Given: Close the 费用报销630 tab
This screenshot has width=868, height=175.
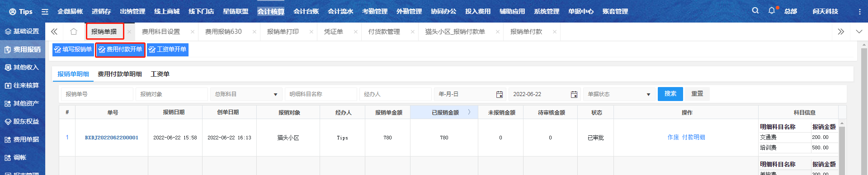Looking at the screenshot, I should 255,32.
